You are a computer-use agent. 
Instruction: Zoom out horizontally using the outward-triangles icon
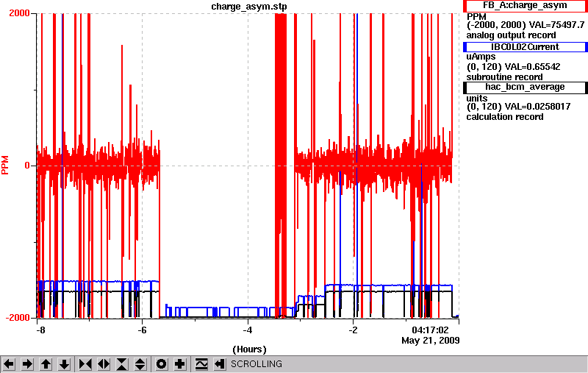104,364
